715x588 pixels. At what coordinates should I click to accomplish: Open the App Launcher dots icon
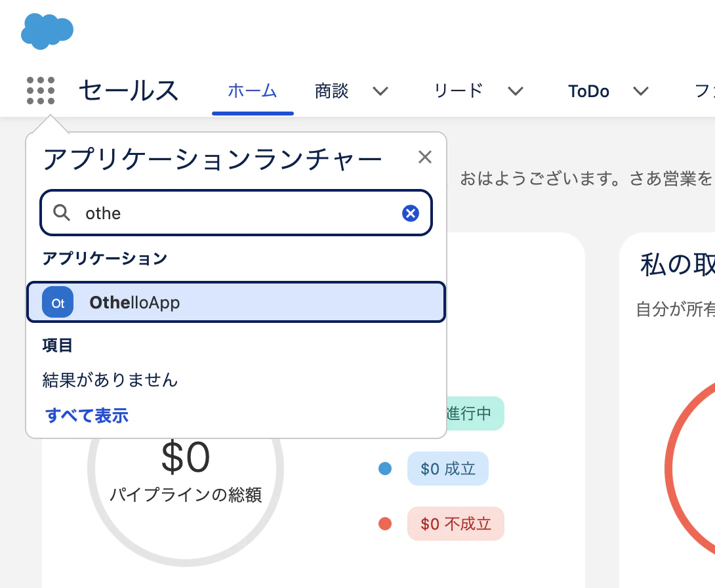[41, 91]
